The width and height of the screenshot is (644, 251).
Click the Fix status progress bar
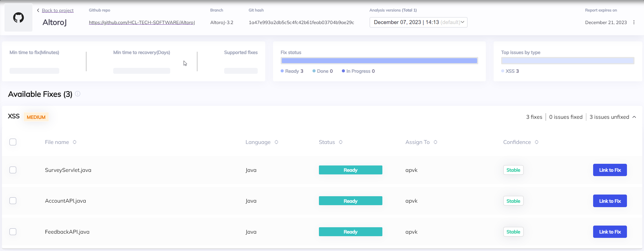[379, 61]
